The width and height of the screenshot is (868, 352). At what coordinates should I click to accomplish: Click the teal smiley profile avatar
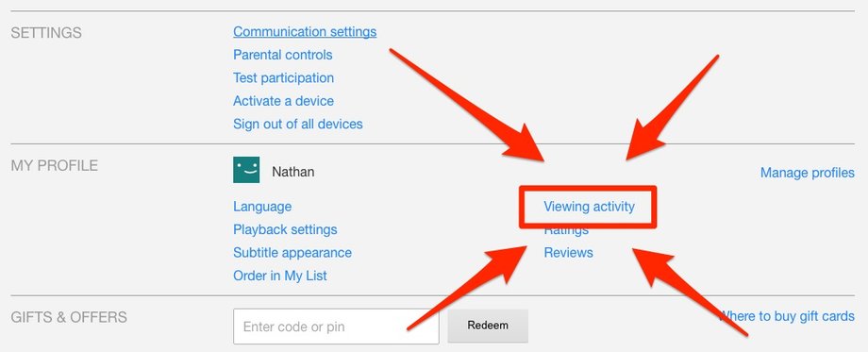tap(246, 169)
